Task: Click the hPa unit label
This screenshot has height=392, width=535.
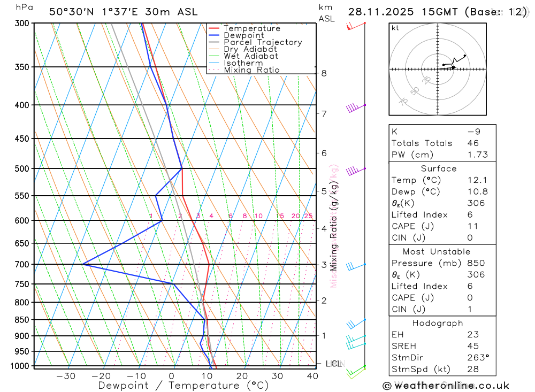Action: (25, 7)
